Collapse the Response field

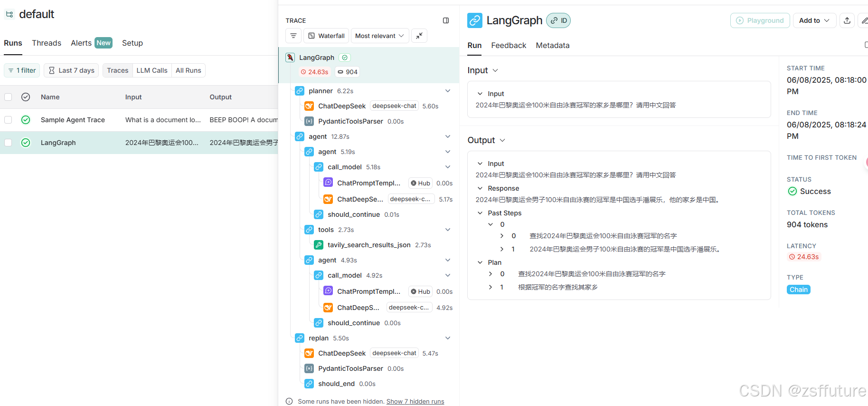coord(480,188)
